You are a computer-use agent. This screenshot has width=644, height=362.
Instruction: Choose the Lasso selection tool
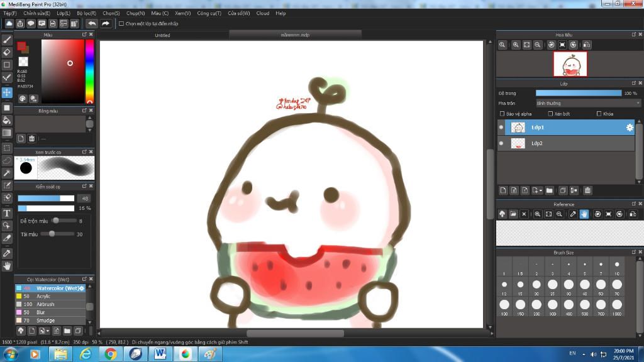pos(7,160)
